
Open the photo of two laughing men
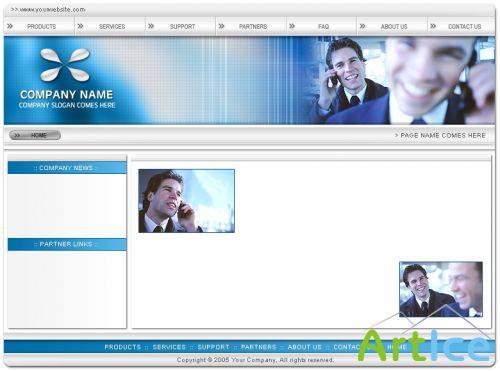(441, 289)
